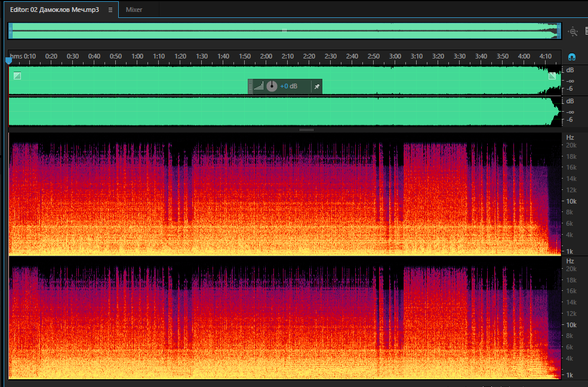The image size is (588, 387).
Task: Click the waveform/spectral divider grip
Action: (306, 130)
